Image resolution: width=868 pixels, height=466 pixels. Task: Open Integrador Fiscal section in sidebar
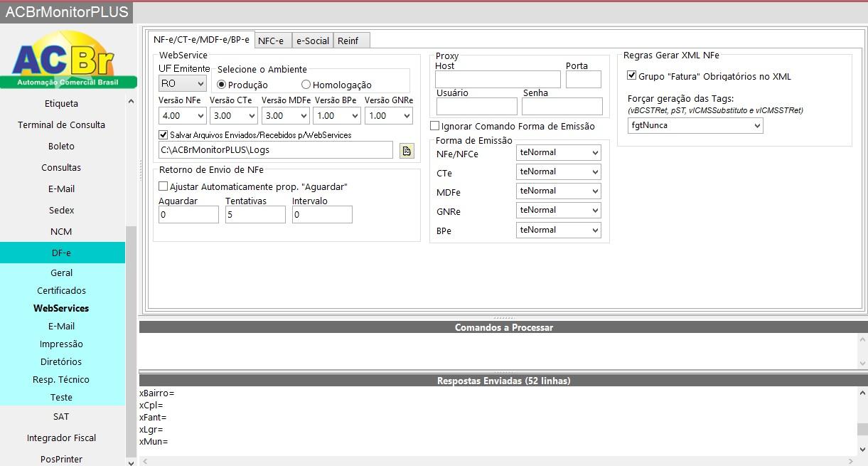pyautogui.click(x=62, y=438)
